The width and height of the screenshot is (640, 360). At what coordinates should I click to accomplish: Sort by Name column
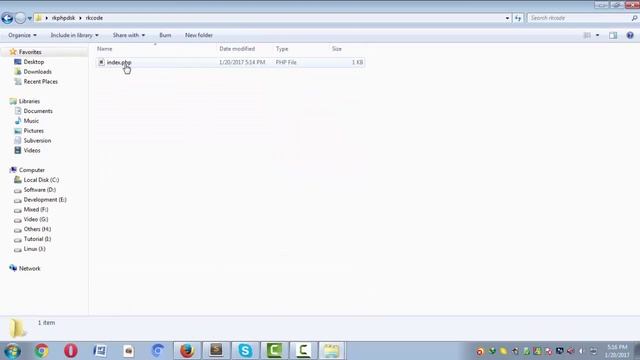point(104,49)
